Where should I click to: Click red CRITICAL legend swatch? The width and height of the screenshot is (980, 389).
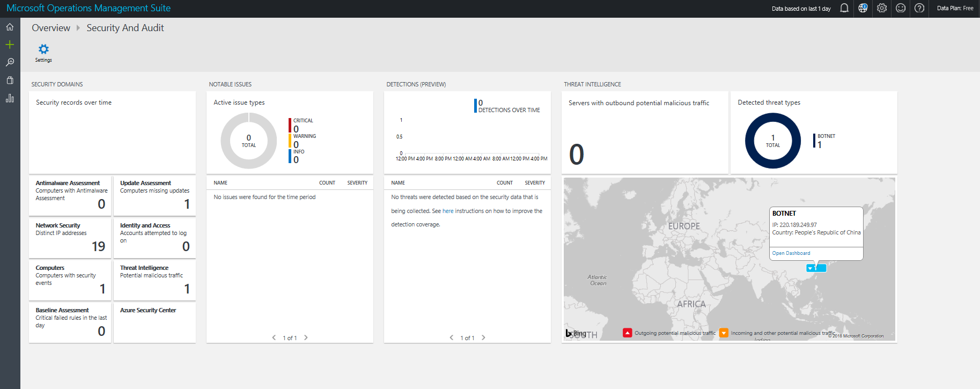click(x=290, y=126)
